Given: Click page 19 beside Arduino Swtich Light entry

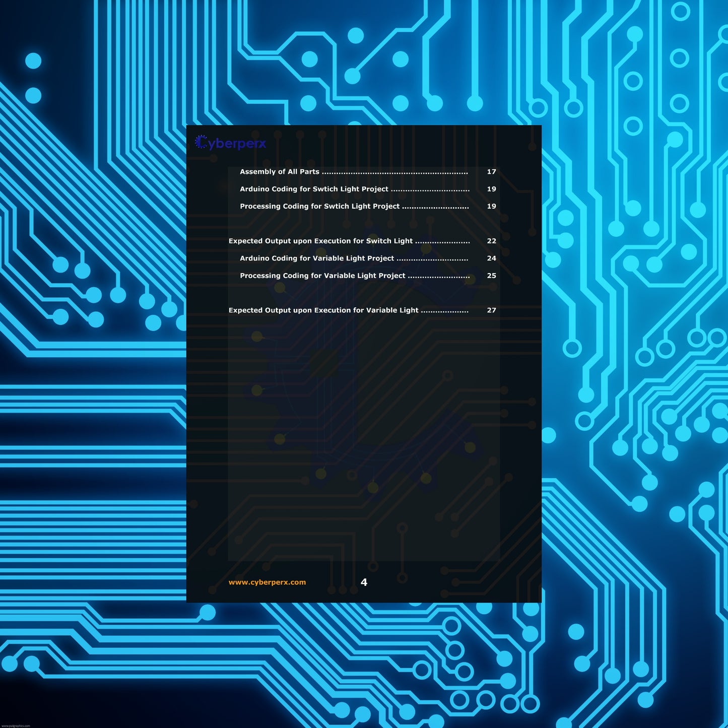Looking at the screenshot, I should 491,189.
